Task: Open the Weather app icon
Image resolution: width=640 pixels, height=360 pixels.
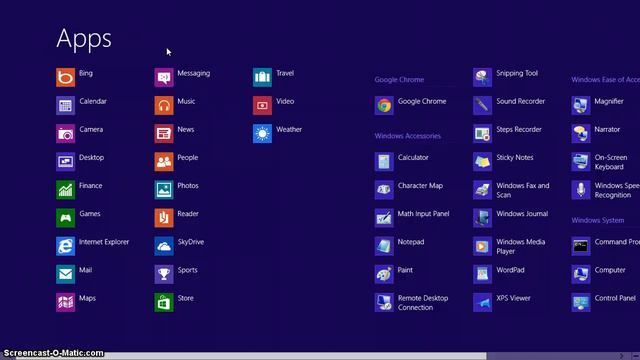Action: 262,134
